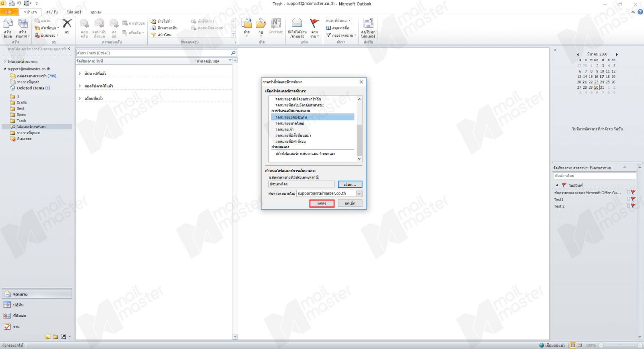Click the dialog list scrollbar up arrow
Screen dimensions: 644x349
(x=359, y=99)
